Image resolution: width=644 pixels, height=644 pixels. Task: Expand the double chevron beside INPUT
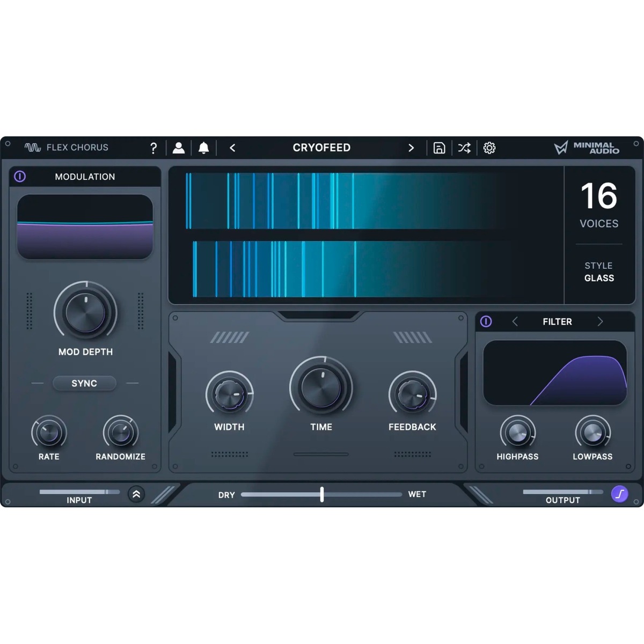136,494
